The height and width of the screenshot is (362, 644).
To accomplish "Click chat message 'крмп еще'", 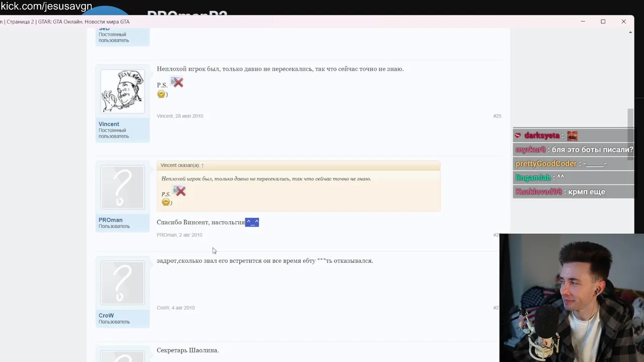I will (587, 192).
